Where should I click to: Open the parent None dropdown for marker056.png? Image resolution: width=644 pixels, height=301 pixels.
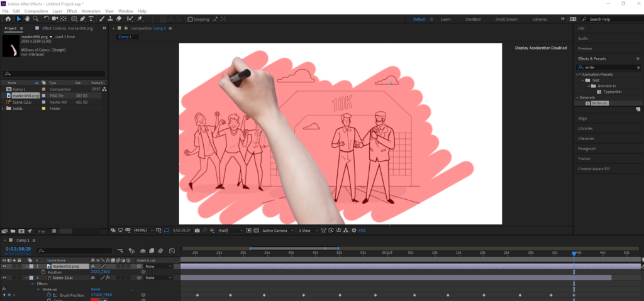[158, 266]
